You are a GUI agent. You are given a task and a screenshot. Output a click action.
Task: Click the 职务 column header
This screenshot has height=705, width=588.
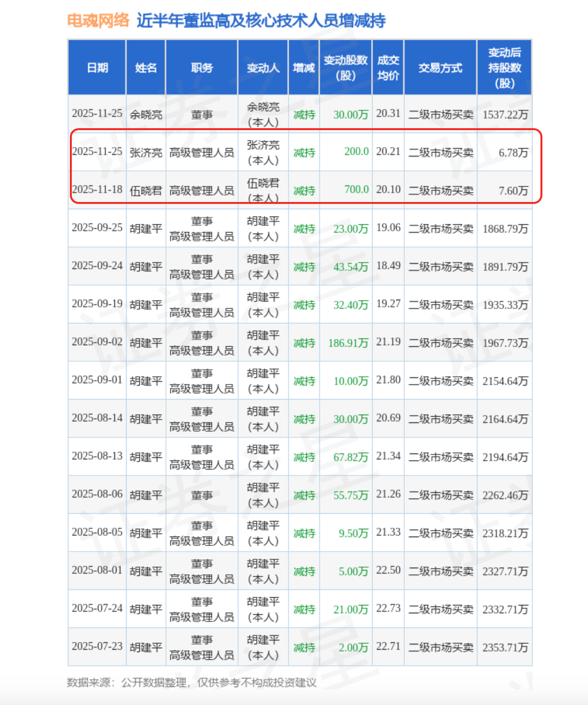tap(202, 68)
